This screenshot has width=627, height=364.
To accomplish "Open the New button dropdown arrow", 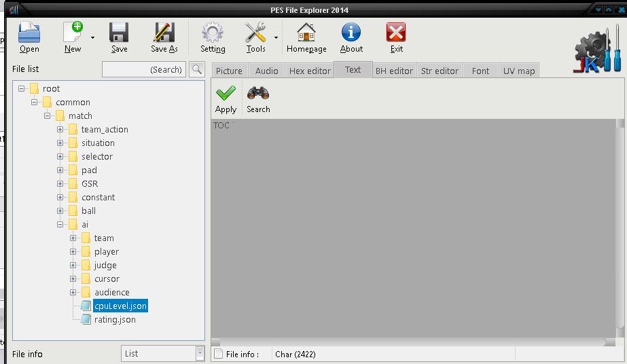I will point(93,38).
